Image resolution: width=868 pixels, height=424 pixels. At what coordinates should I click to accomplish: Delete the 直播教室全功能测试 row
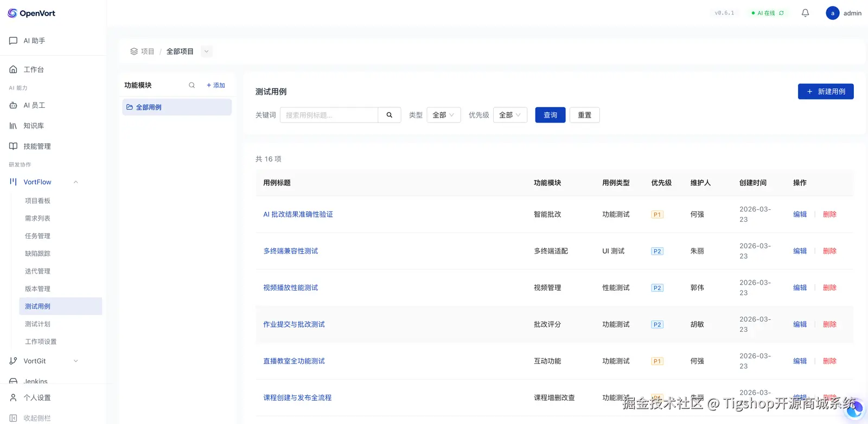[829, 361]
